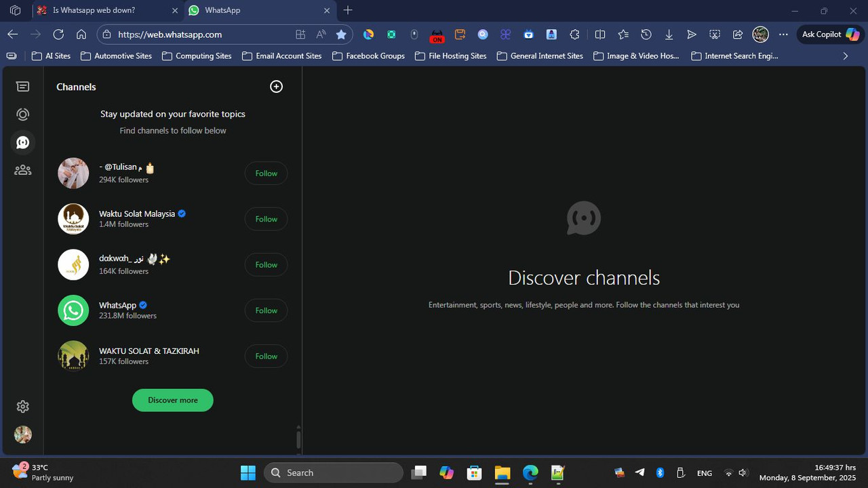Open the General Internet Sites bookmark folder
The image size is (868, 488).
tap(540, 56)
